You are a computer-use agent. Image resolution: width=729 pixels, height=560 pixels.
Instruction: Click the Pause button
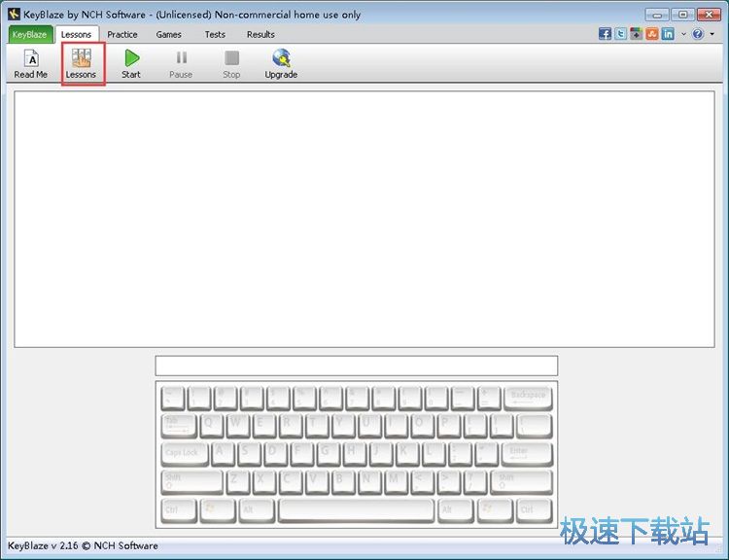181,64
